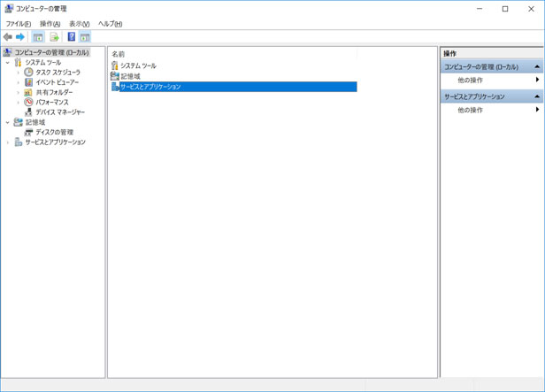Click the システム ツール icon in tree
Image resolution: width=545 pixels, height=392 pixels.
click(x=18, y=62)
